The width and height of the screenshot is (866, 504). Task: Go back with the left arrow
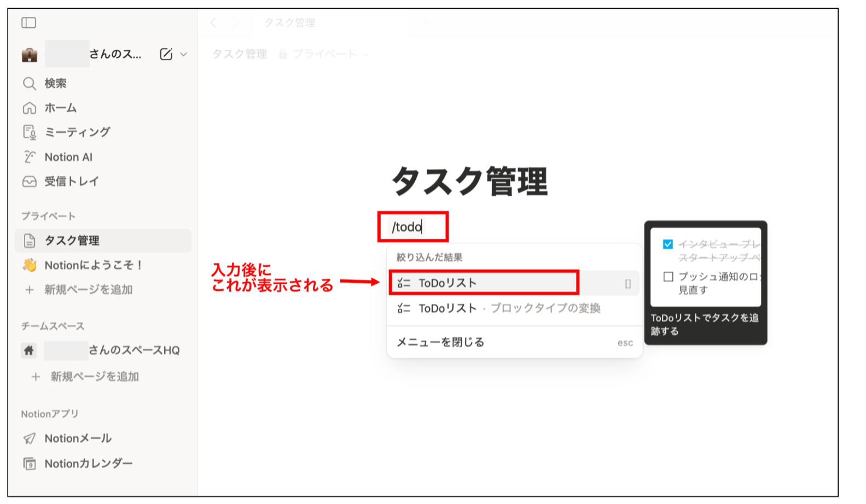[214, 22]
